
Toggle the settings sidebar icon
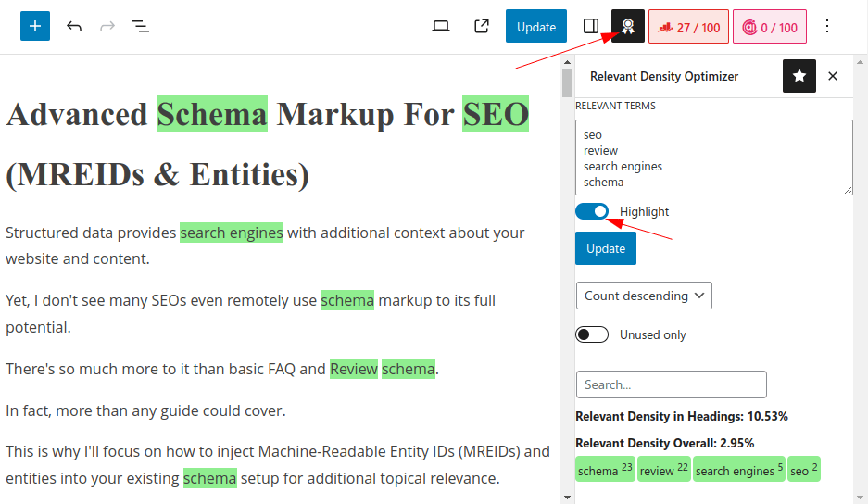click(591, 26)
